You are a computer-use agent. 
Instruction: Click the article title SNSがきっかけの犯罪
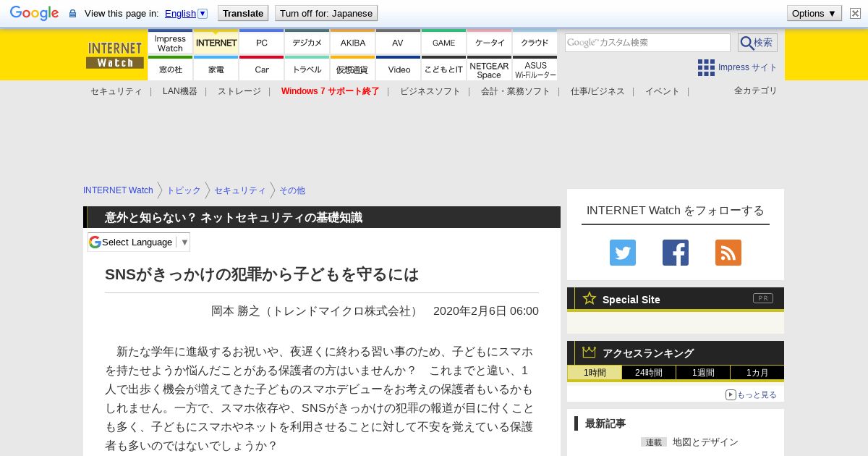tap(262, 274)
